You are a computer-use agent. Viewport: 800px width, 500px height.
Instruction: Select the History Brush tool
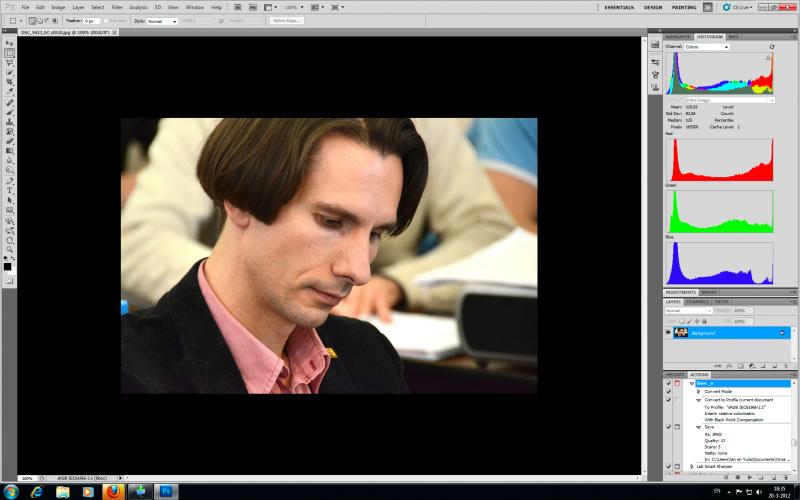coord(9,132)
